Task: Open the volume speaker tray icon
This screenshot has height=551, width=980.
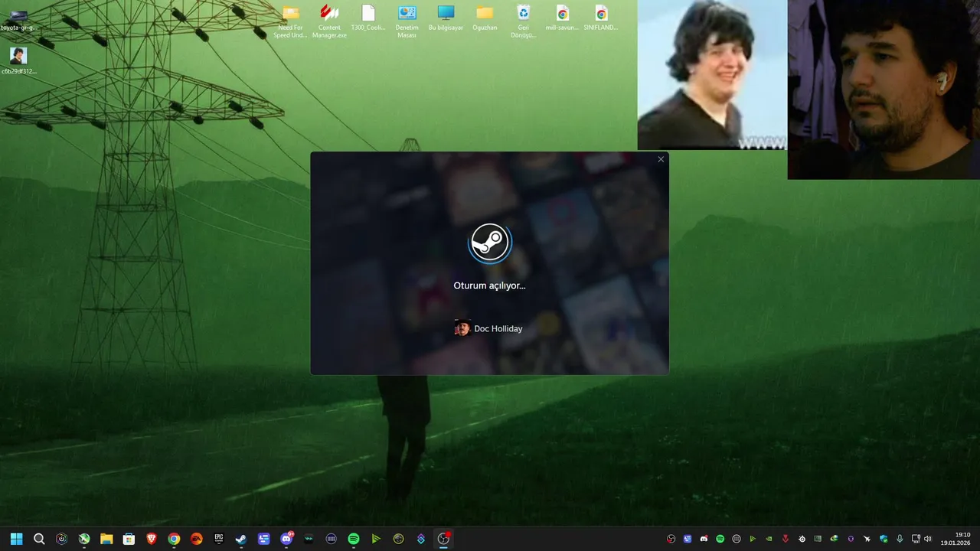Action: 928,539
